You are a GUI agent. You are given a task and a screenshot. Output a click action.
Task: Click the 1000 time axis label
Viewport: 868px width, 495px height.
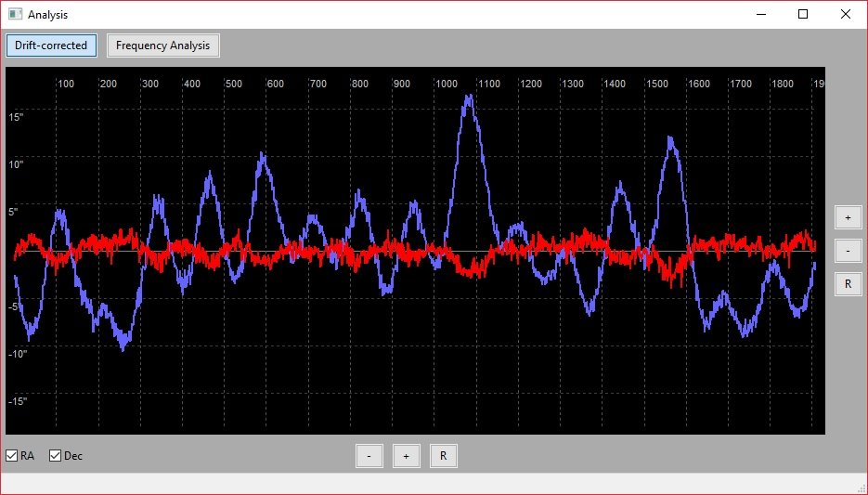coord(447,85)
